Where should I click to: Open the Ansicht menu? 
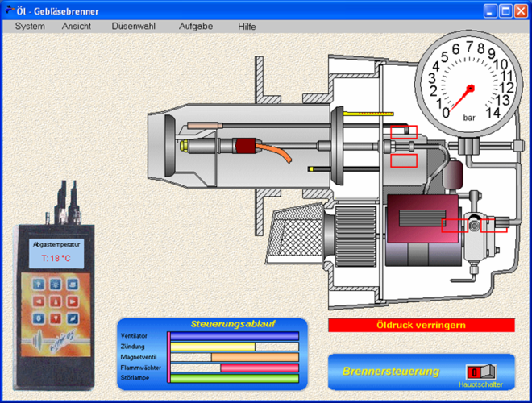point(77,26)
